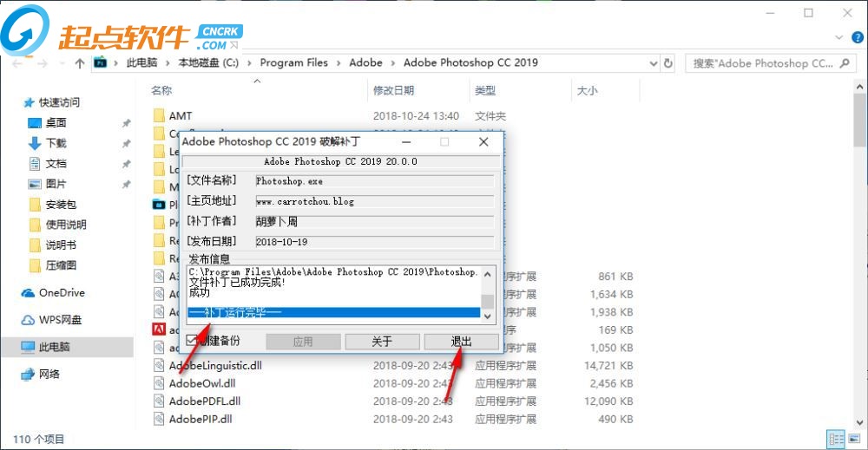
Task: Open Explorer help question mark icon
Action: 858,37
